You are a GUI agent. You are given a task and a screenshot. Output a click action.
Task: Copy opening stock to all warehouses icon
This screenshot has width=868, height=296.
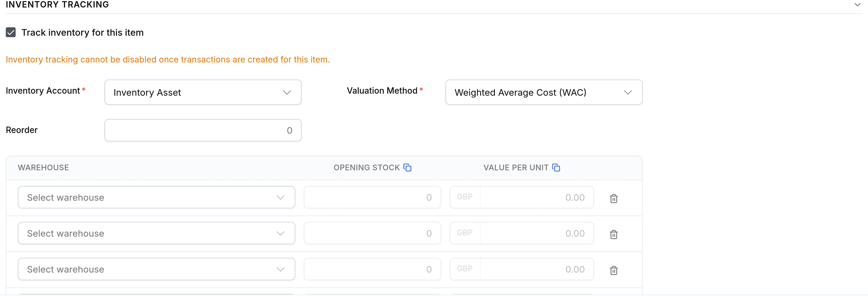[x=407, y=168]
